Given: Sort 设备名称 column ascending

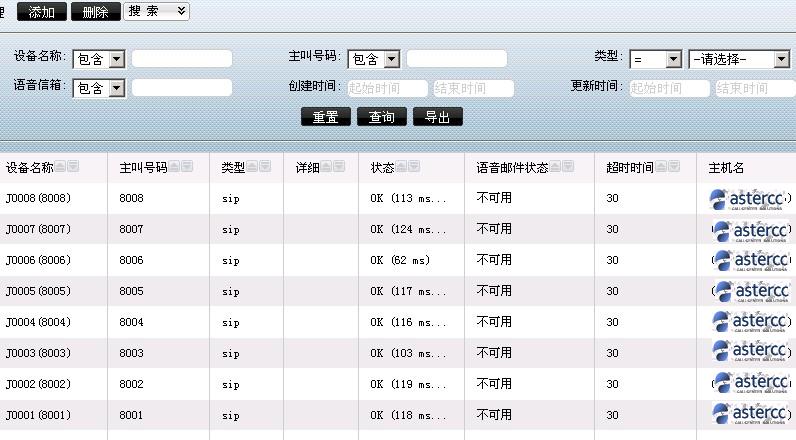Looking at the screenshot, I should (x=60, y=166).
